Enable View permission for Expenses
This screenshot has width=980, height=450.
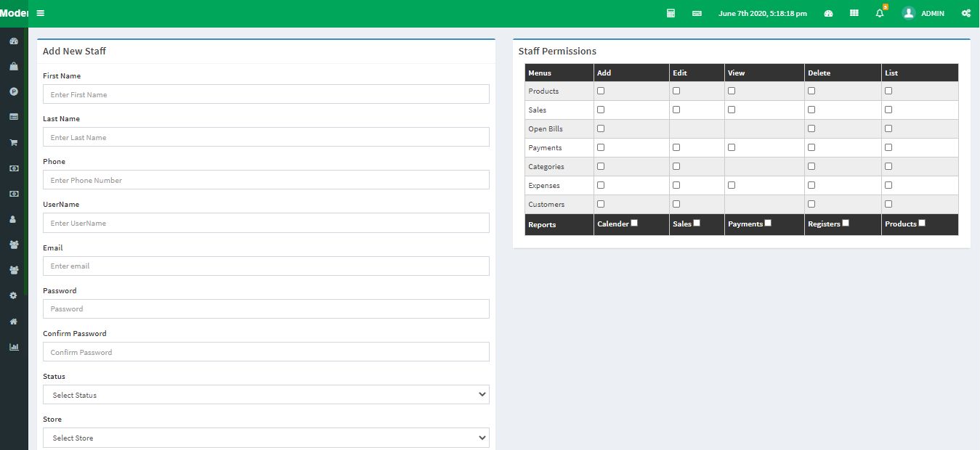pos(732,185)
